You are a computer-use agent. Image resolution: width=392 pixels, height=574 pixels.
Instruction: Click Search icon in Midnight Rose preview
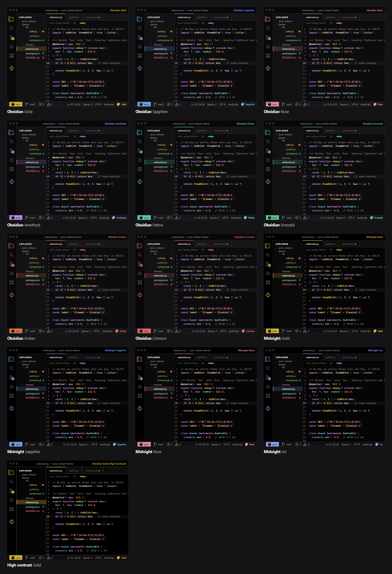(140, 368)
